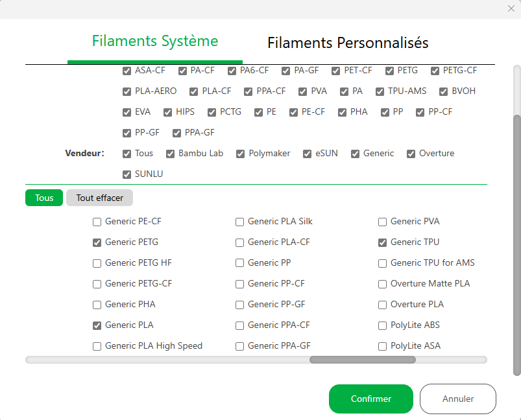Image resolution: width=521 pixels, height=420 pixels.
Task: Switch to Filaments Personnalisés tab
Action: [x=348, y=43]
